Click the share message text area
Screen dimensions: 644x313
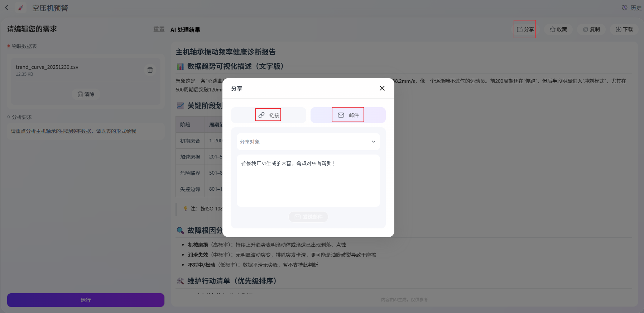[x=308, y=181]
